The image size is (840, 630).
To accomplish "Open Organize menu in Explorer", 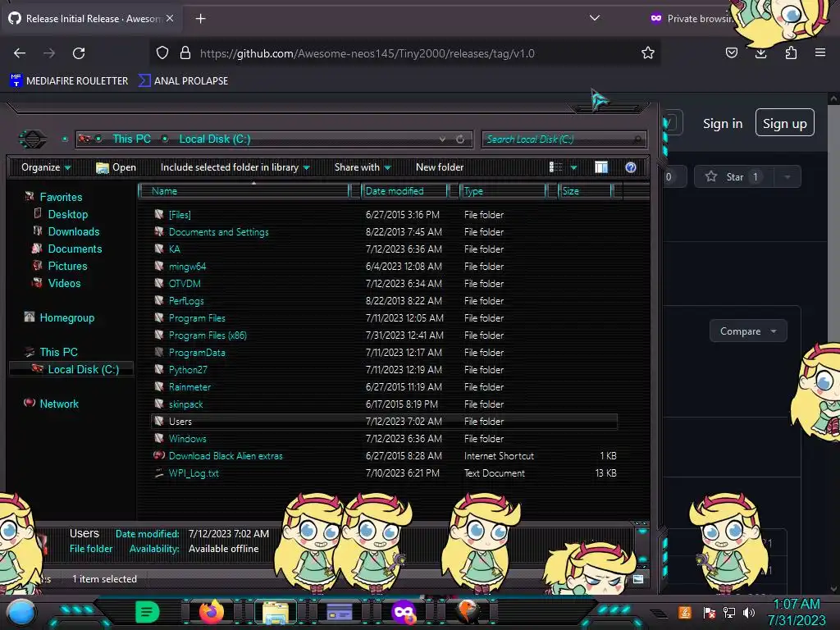I will coord(46,167).
